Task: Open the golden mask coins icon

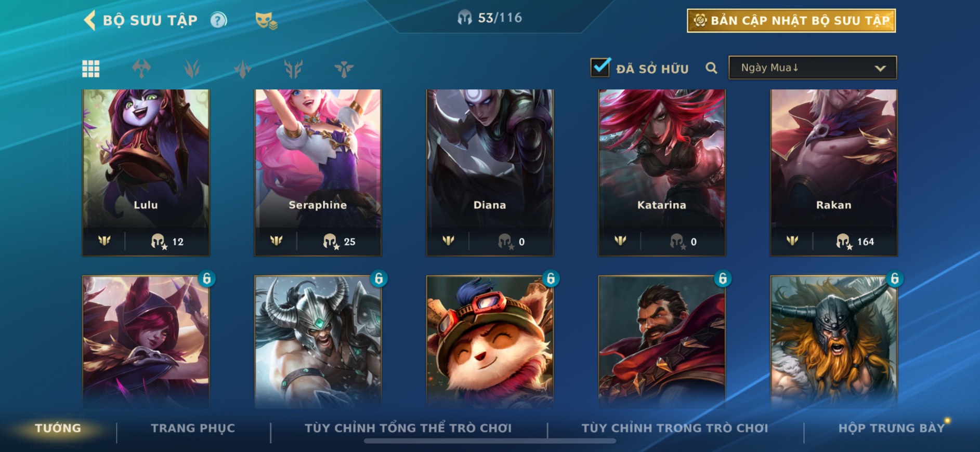Action: (266, 21)
